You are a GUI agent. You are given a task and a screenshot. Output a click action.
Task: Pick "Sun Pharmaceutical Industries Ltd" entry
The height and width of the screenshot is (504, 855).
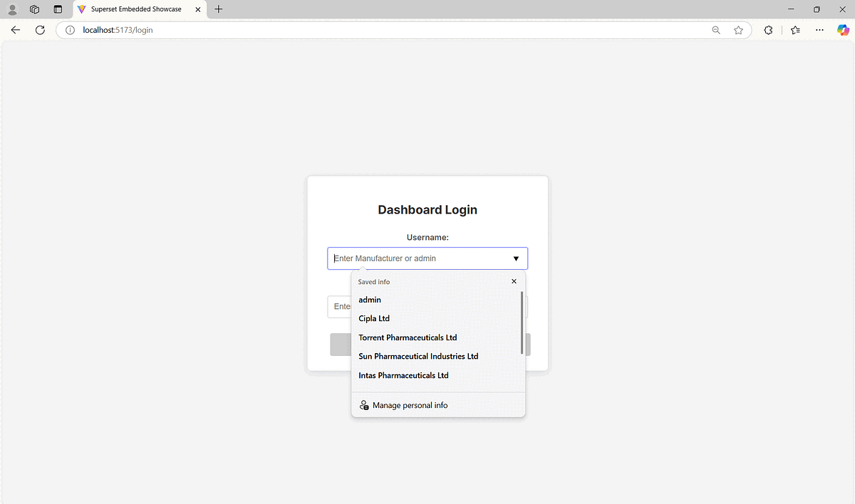(418, 356)
